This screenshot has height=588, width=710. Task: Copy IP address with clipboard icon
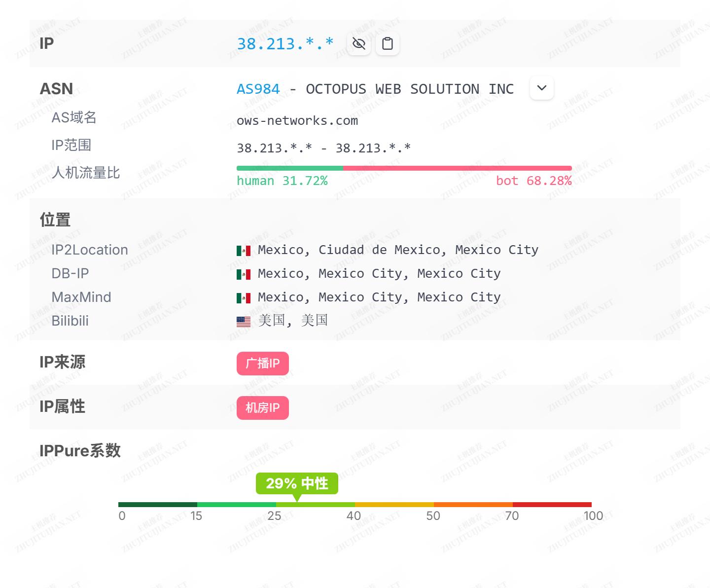[x=388, y=44]
